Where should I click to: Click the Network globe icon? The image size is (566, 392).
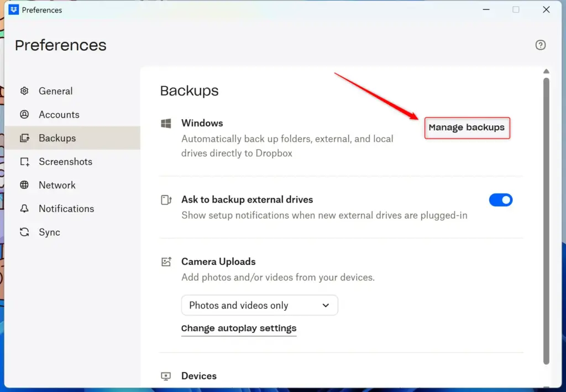click(24, 185)
